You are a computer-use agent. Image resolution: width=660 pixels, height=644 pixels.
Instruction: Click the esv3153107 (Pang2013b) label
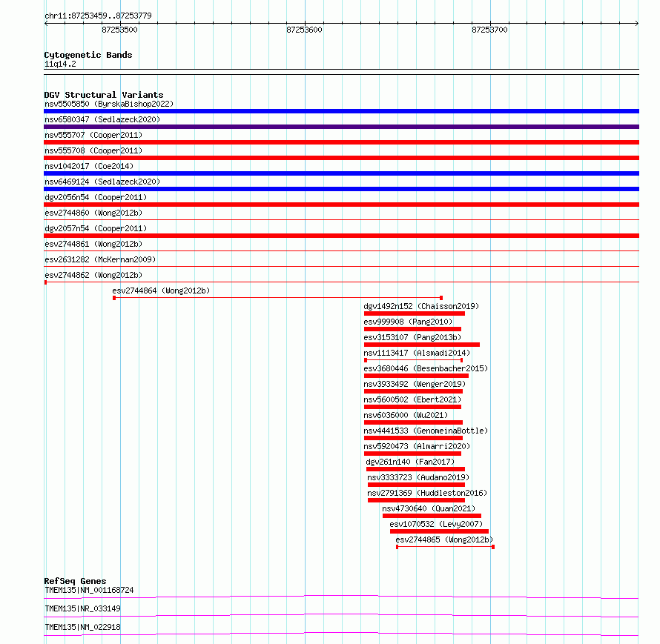412,337
